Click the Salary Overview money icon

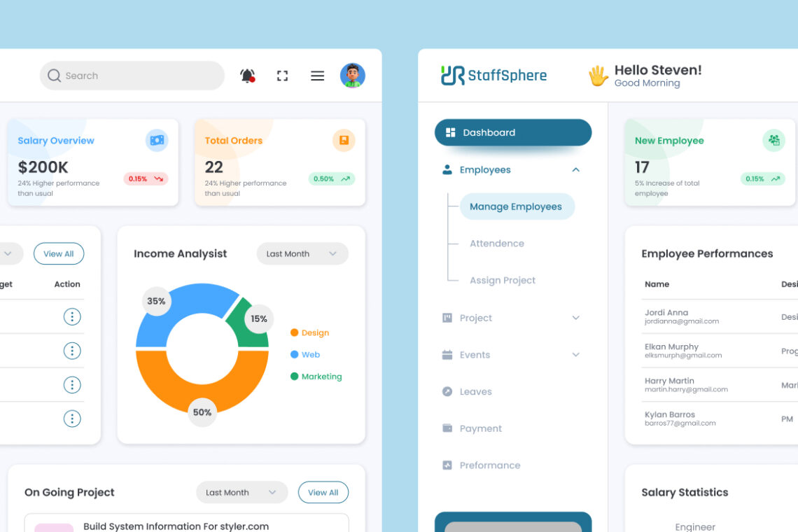(157, 140)
